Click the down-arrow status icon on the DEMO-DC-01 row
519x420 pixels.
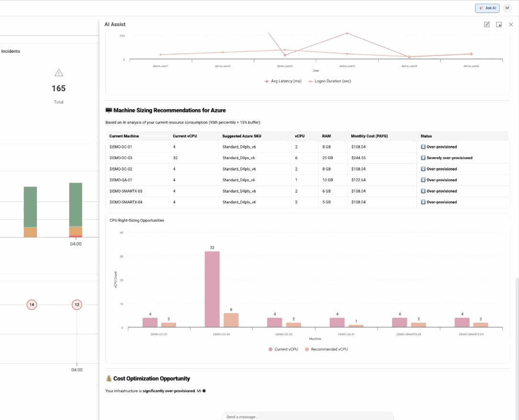[x=423, y=147]
